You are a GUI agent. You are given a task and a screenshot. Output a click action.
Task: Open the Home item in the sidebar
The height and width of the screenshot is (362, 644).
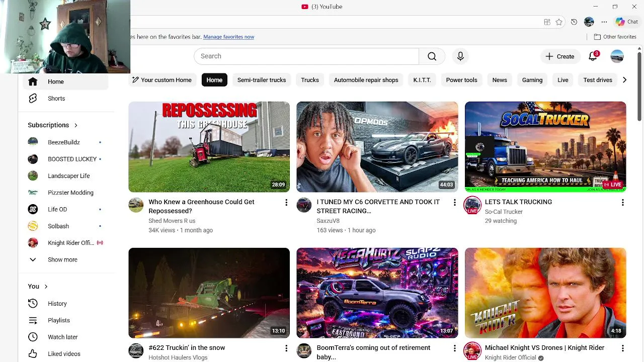(x=65, y=81)
